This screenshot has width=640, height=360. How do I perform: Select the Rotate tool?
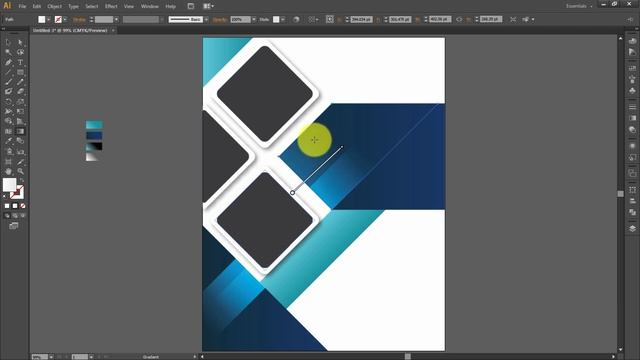(8, 101)
